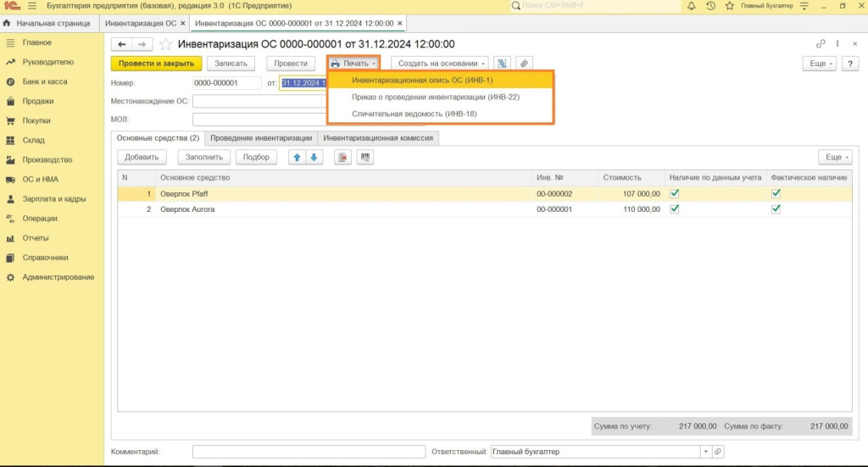Open the top Еще menu in header
Viewport: 868px width, 467px height.
point(820,64)
